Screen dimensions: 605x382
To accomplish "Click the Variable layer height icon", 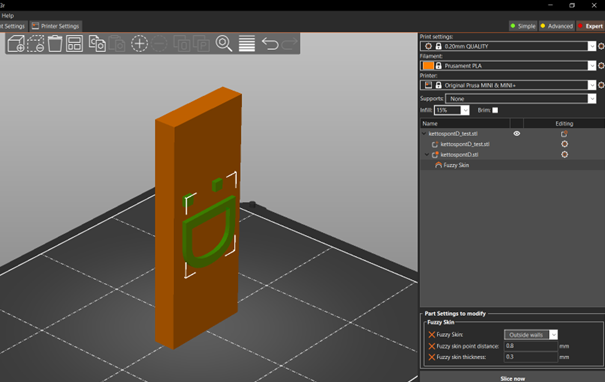I will pos(247,43).
